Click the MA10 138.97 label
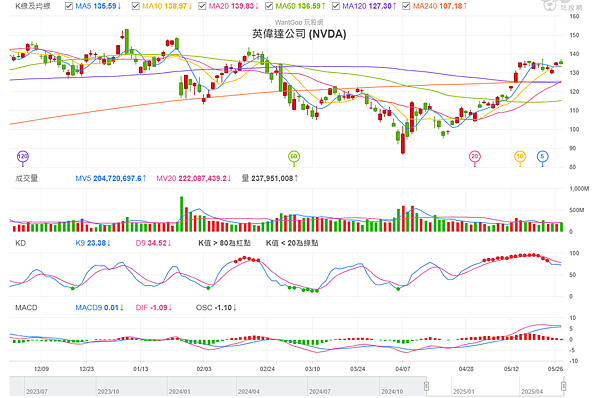 point(167,6)
